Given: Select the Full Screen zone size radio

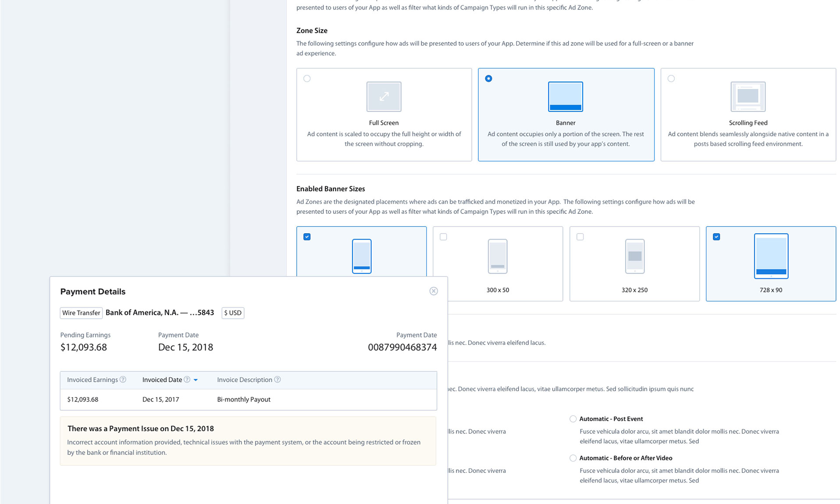Looking at the screenshot, I should [x=307, y=78].
